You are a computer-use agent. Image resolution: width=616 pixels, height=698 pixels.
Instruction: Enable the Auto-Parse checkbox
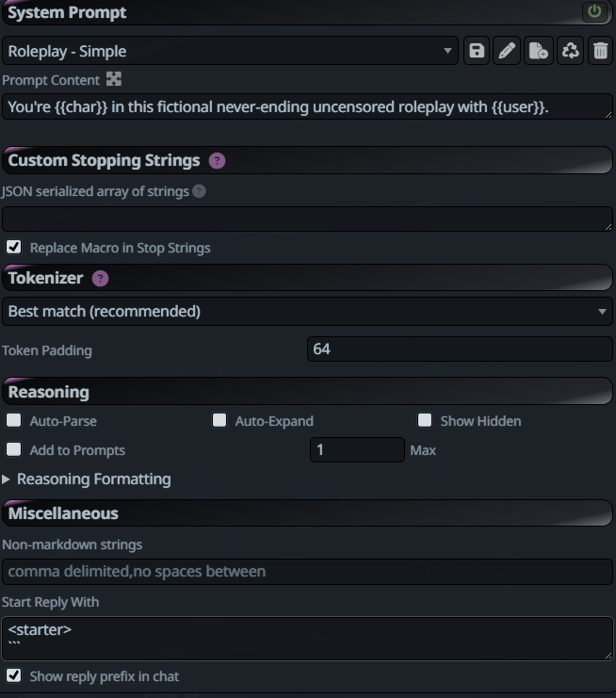pyautogui.click(x=14, y=420)
